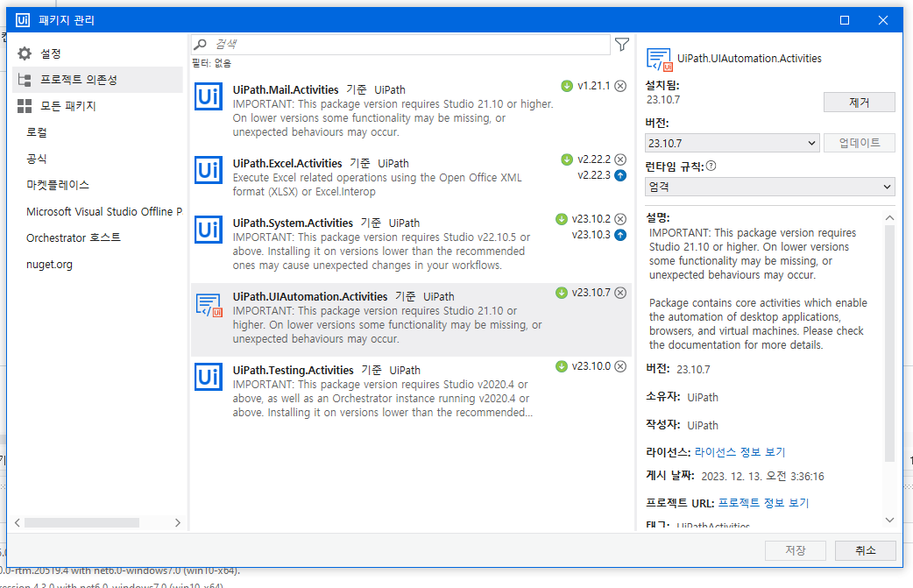Remove Testing.Activities via its uninstall X icon

tap(620, 366)
